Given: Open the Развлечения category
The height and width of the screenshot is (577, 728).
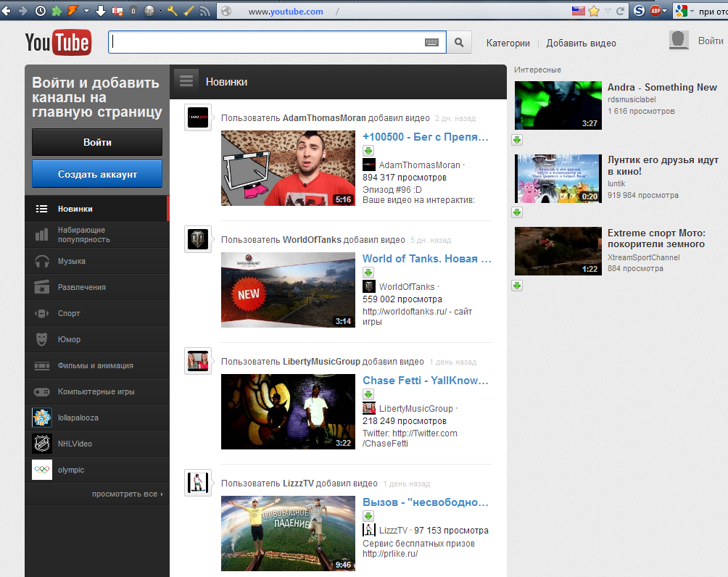Looking at the screenshot, I should [97, 287].
